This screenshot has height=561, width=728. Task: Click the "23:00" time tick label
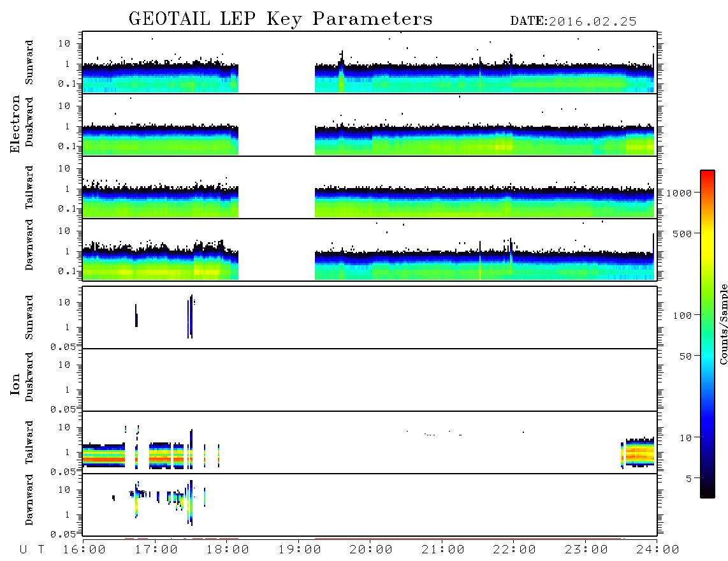pyautogui.click(x=586, y=550)
